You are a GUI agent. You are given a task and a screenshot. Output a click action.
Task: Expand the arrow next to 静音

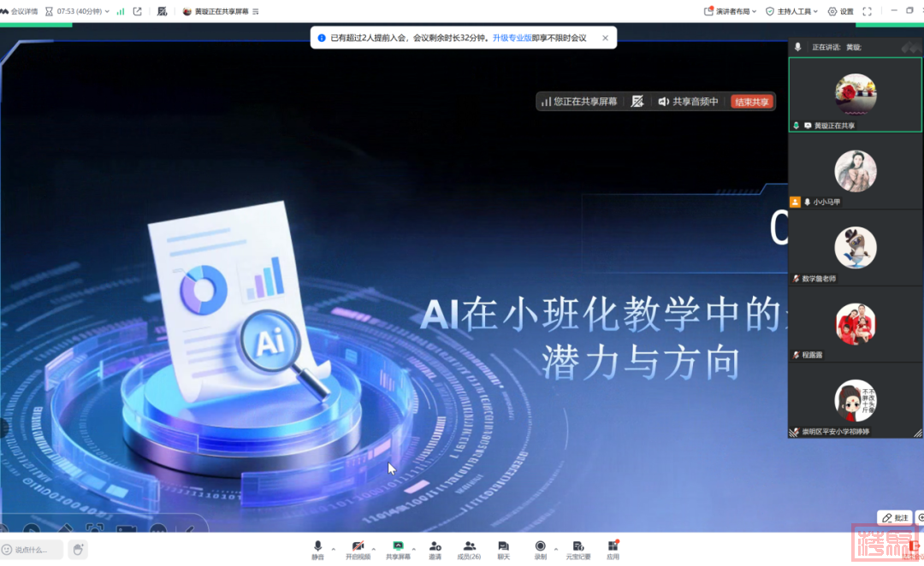click(x=334, y=549)
